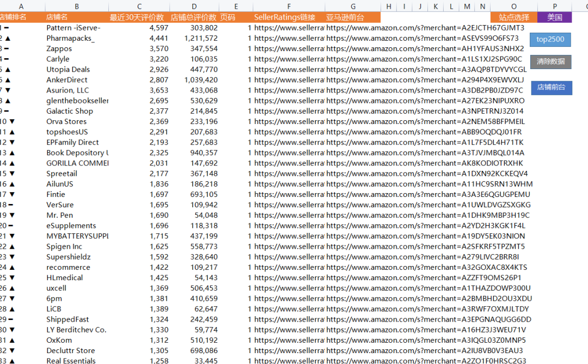The height and width of the screenshot is (364, 588).
Task: Open Amazon link for merchant AK8KODIOTRXHK
Action: (x=425, y=163)
